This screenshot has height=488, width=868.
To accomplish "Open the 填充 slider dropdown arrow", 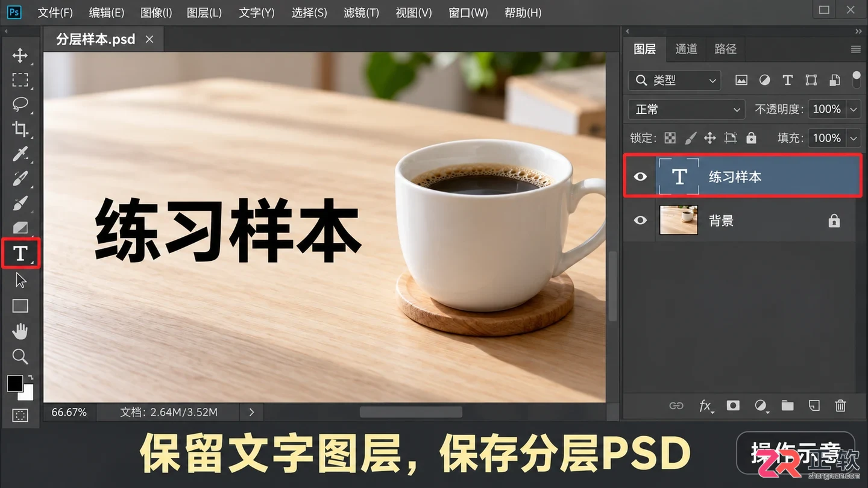I will coord(854,139).
